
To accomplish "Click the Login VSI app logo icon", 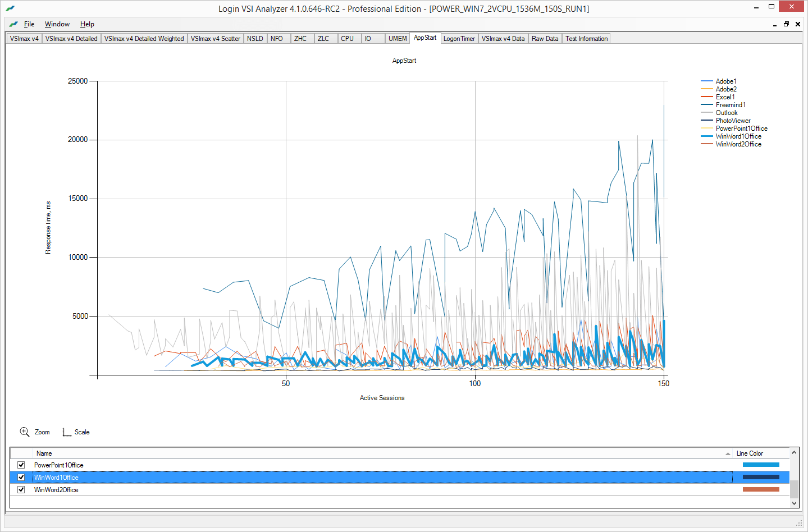I will (10, 8).
